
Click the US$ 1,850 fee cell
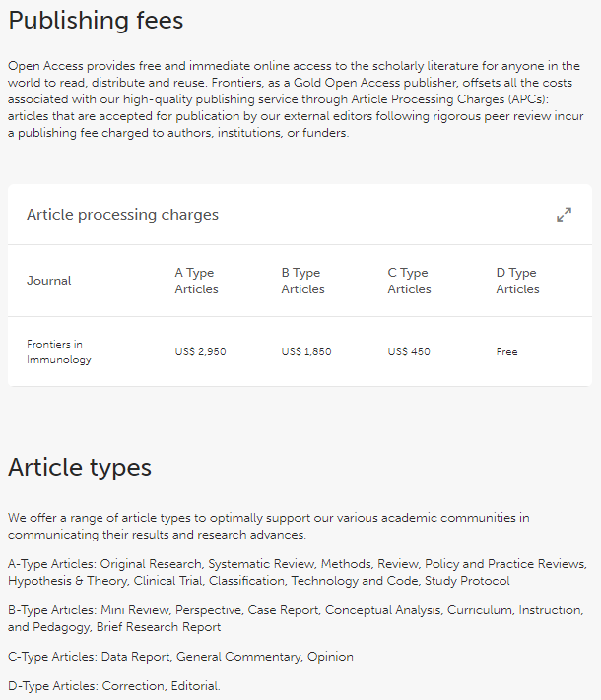click(x=306, y=351)
